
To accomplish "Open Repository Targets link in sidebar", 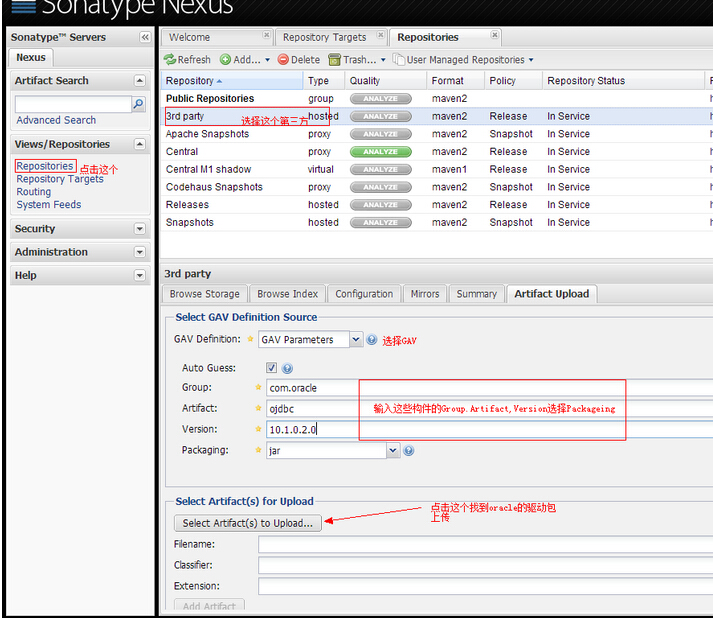I will click(x=60, y=179).
